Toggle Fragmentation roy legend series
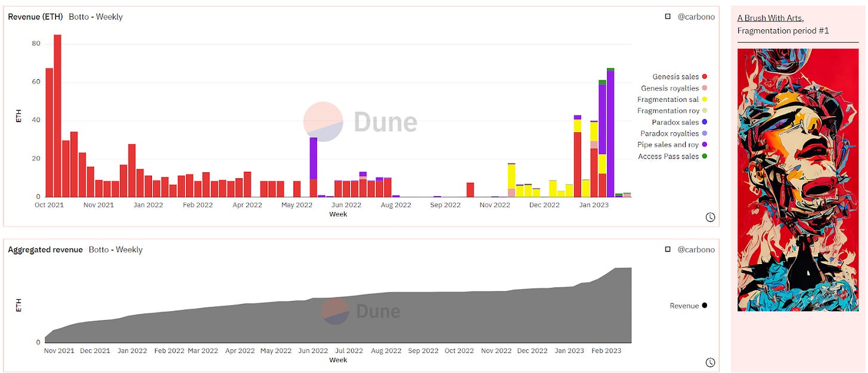The width and height of the screenshot is (868, 373). 672,111
